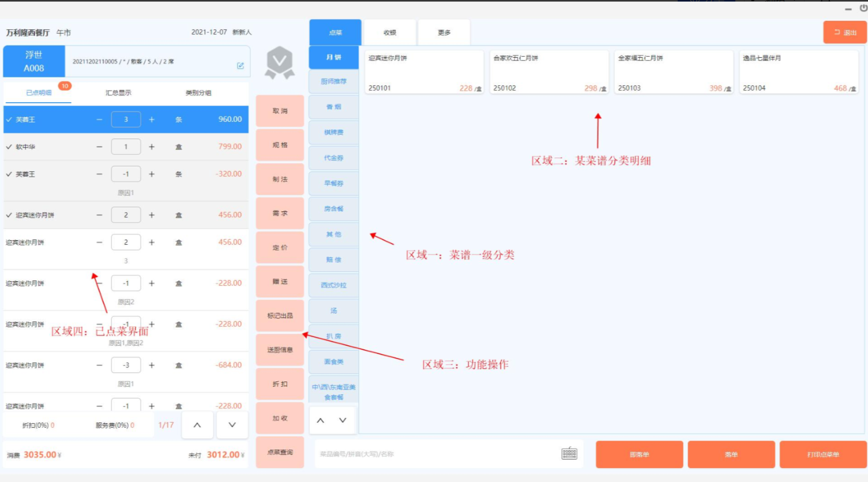This screenshot has width=868, height=482.
Task: Click the 打印点菜单 button
Action: click(822, 454)
